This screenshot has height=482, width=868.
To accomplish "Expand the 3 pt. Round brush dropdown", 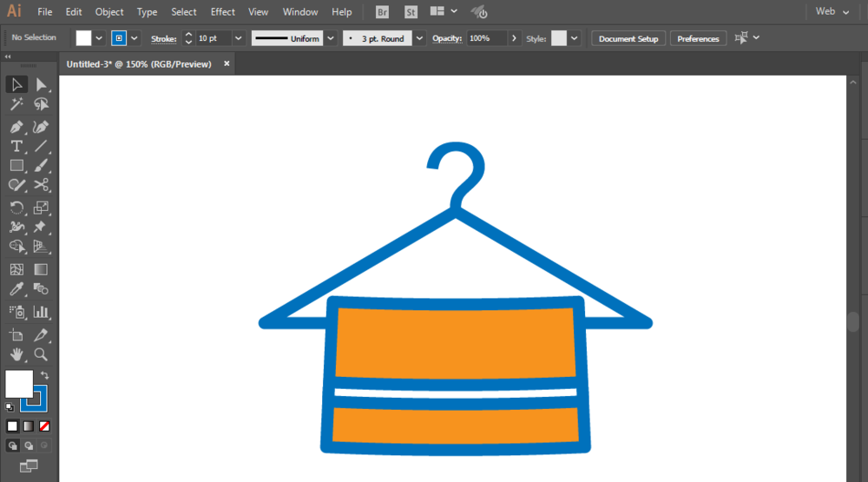I will [x=419, y=38].
